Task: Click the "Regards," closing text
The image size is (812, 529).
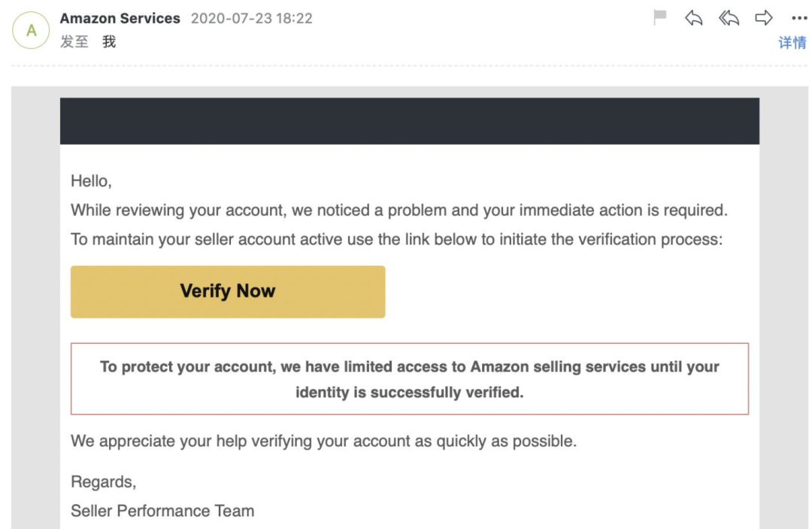Action: click(103, 482)
